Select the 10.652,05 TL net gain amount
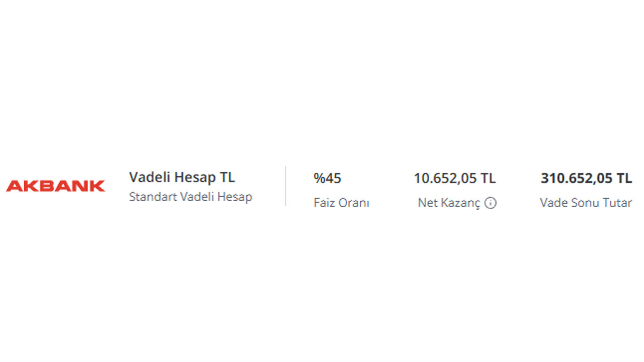 coord(454,178)
